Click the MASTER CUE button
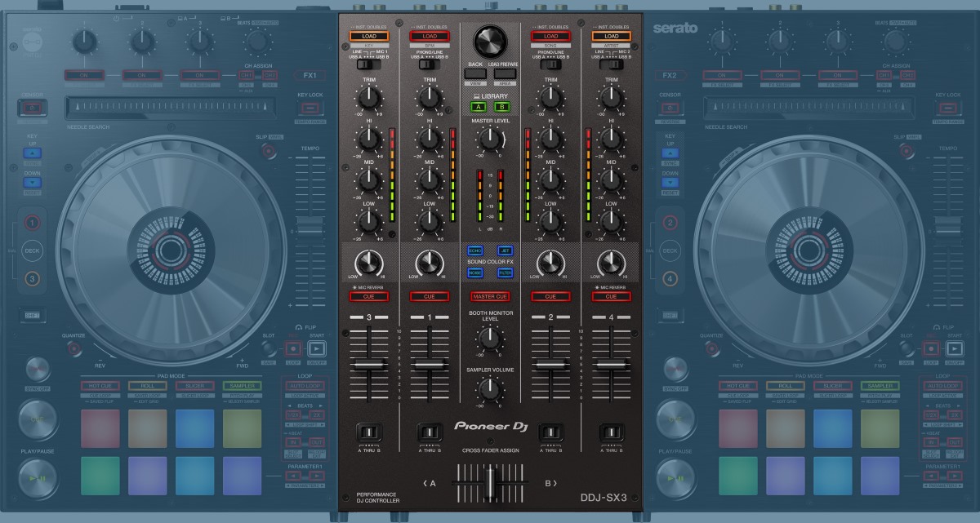Viewport: 980px width, 523px height. (x=491, y=295)
